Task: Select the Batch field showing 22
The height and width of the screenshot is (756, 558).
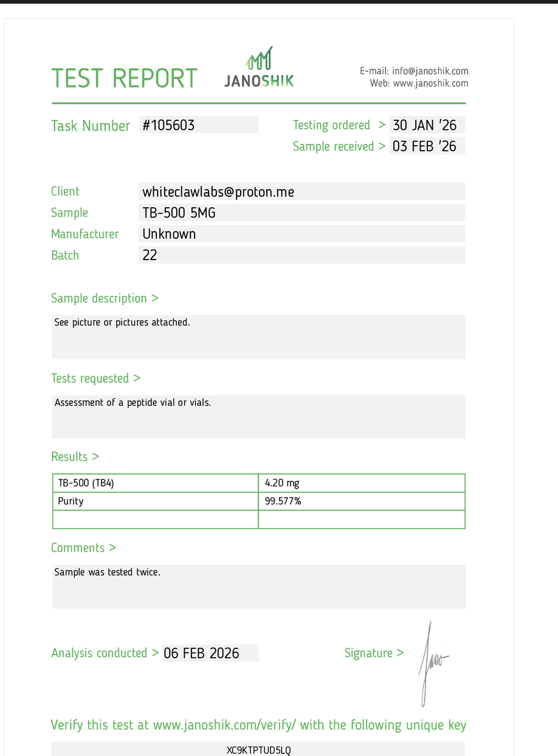Action: pos(301,255)
